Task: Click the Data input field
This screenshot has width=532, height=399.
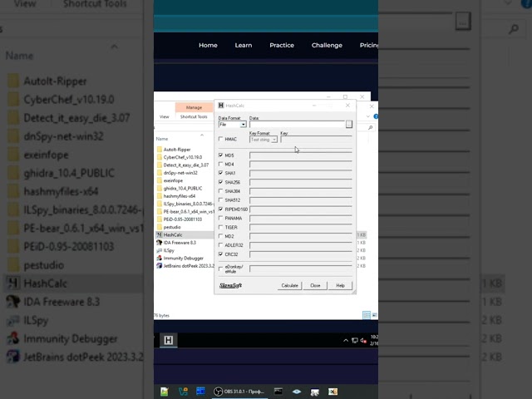Action: tap(298, 124)
